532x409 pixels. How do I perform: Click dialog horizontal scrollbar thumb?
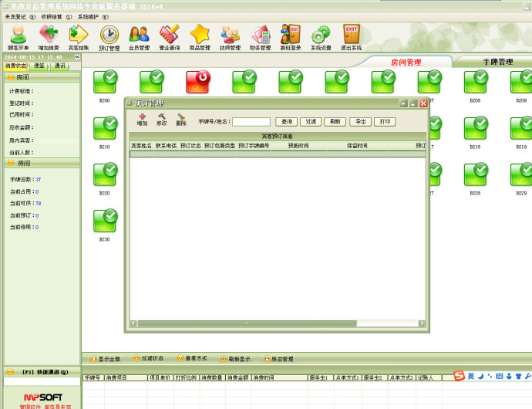(x=247, y=323)
